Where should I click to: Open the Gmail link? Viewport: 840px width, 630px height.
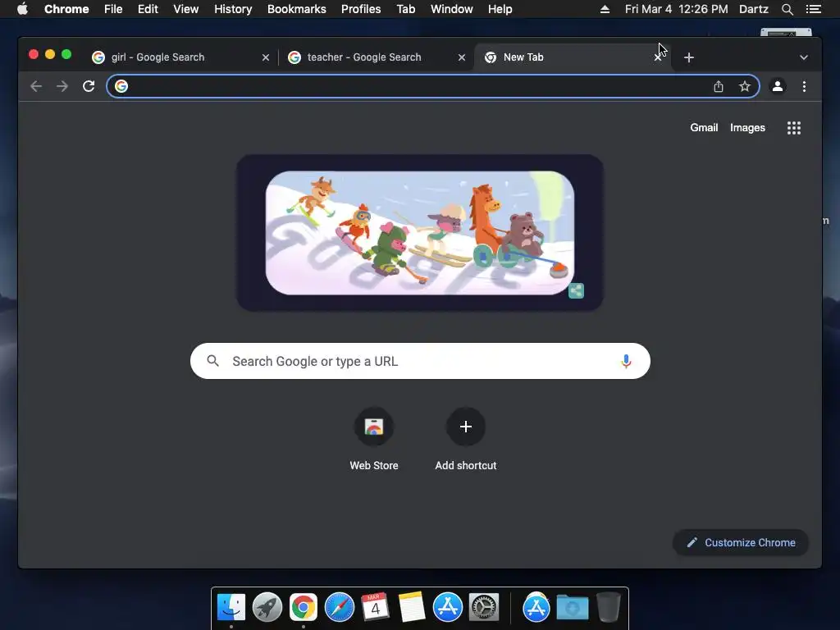(x=704, y=127)
